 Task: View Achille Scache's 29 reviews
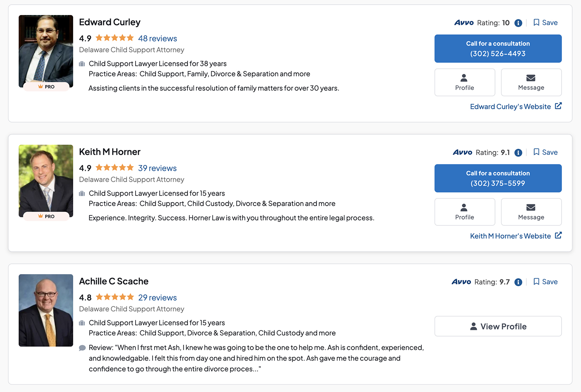(x=157, y=297)
